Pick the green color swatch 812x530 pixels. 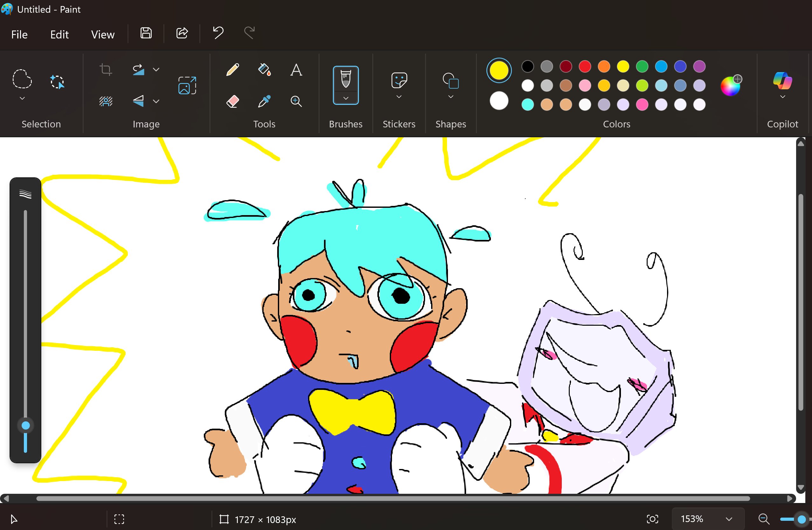pos(643,66)
